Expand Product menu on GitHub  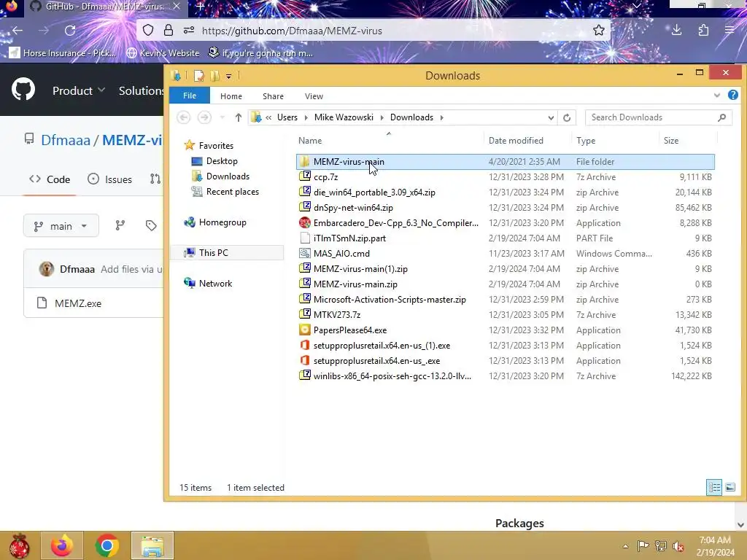(x=79, y=90)
